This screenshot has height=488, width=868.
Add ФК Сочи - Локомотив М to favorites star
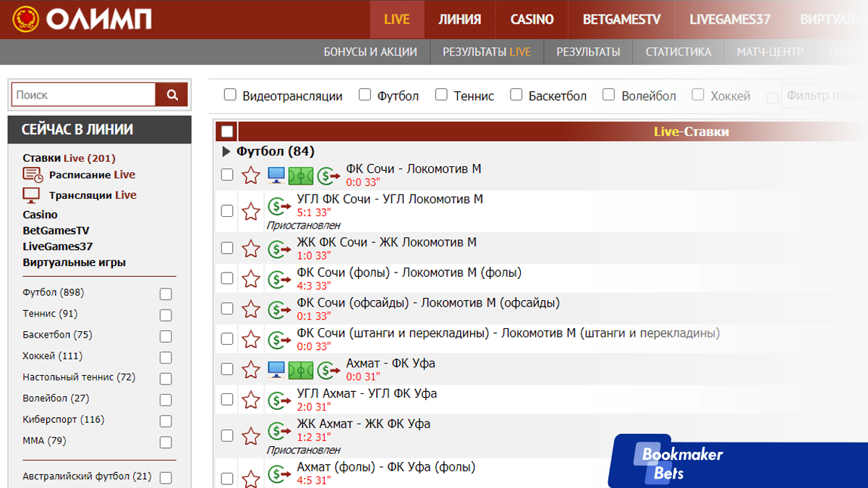pyautogui.click(x=251, y=175)
